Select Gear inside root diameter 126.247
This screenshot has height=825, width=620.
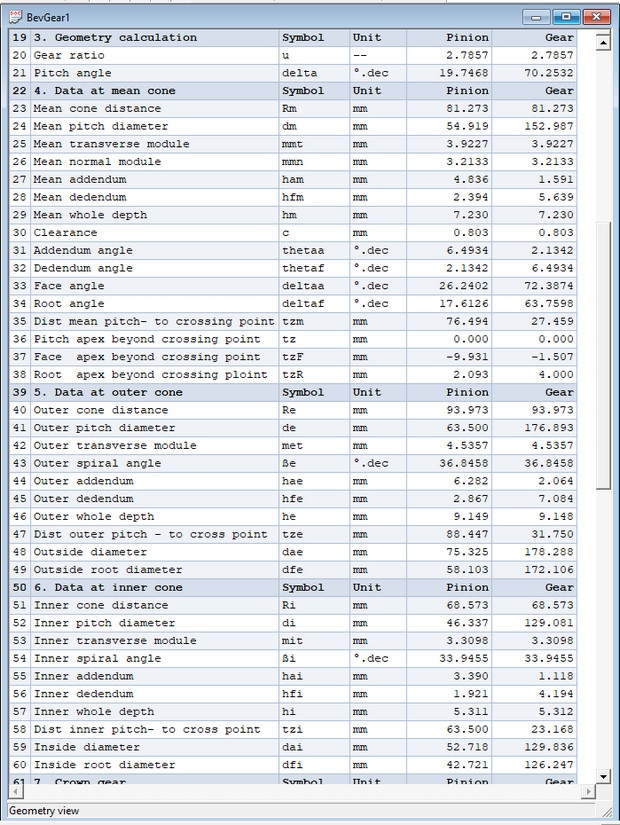[x=550, y=765]
